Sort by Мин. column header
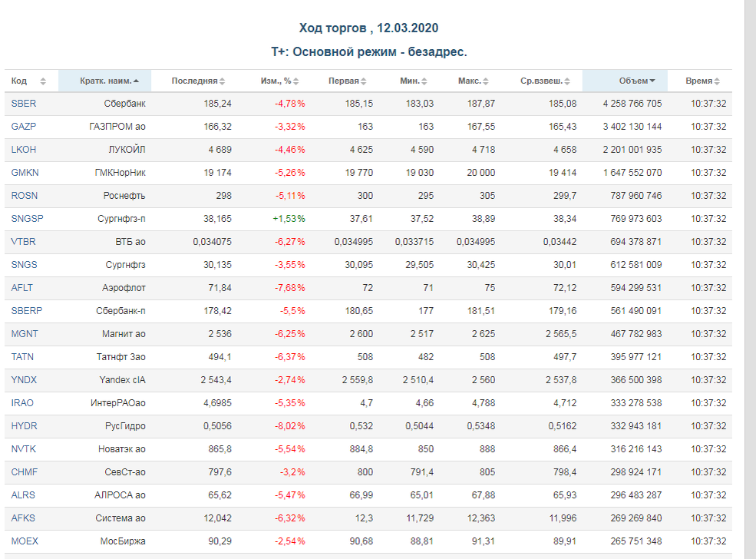Viewport: 756px width, 559px height. (x=413, y=81)
